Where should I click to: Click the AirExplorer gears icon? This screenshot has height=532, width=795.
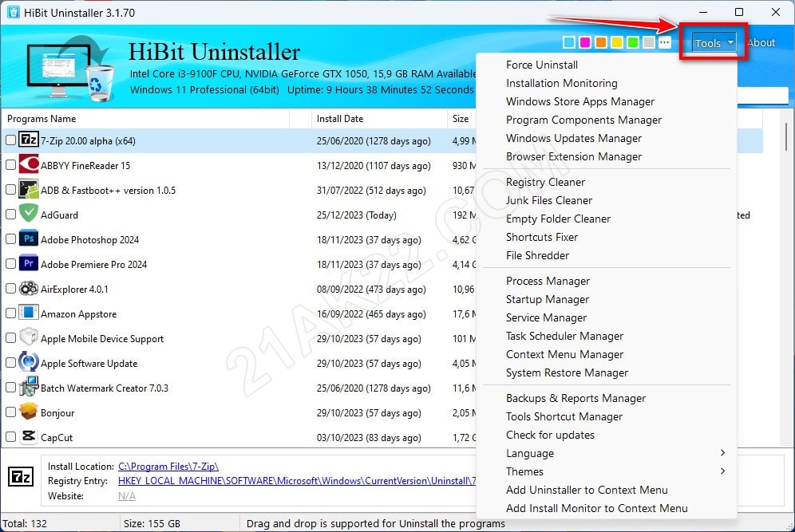29,288
